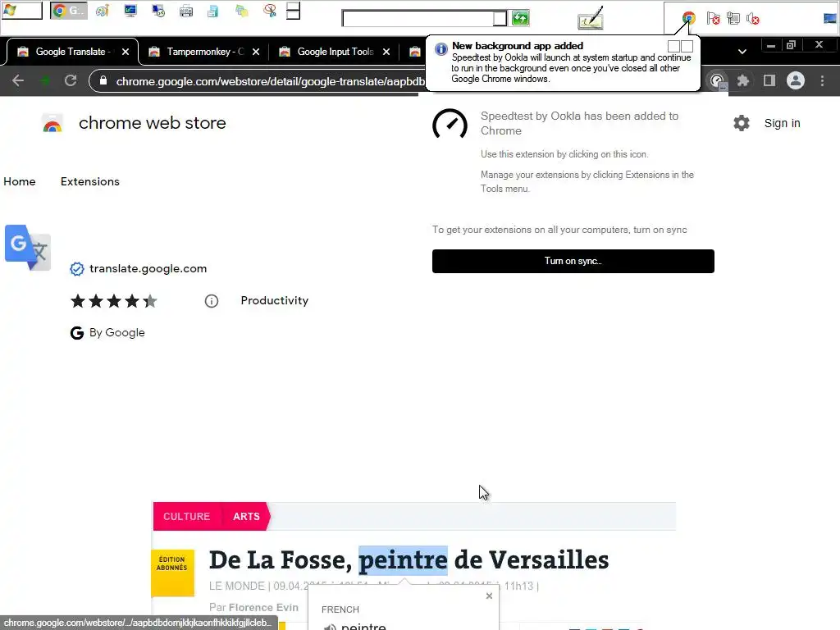840x630 pixels.
Task: Click the CULTURE tag in the preview image
Action: tap(186, 517)
